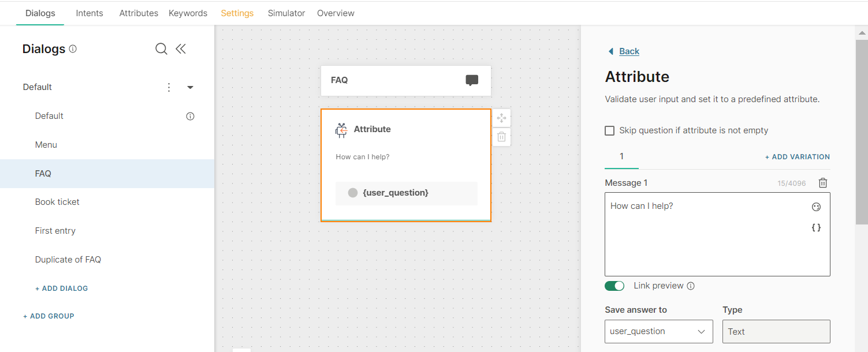Select the Book ticket dialog
The image size is (868, 352).
click(57, 202)
